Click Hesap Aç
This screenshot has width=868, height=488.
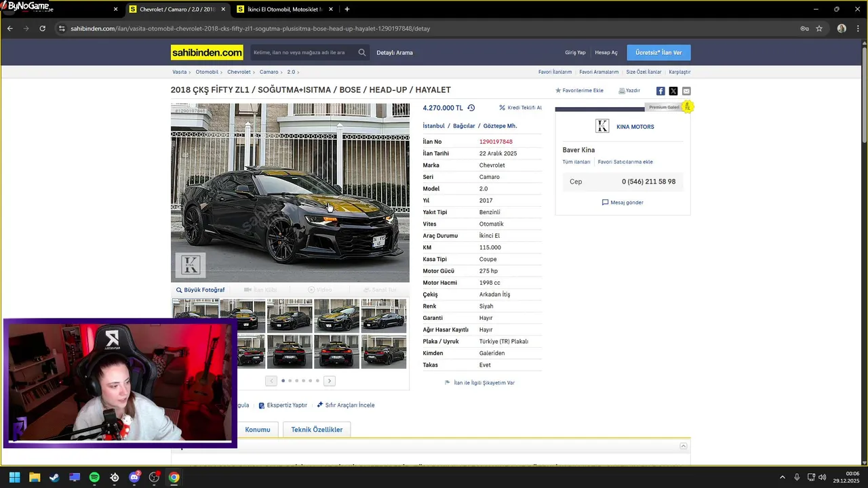pyautogui.click(x=606, y=53)
